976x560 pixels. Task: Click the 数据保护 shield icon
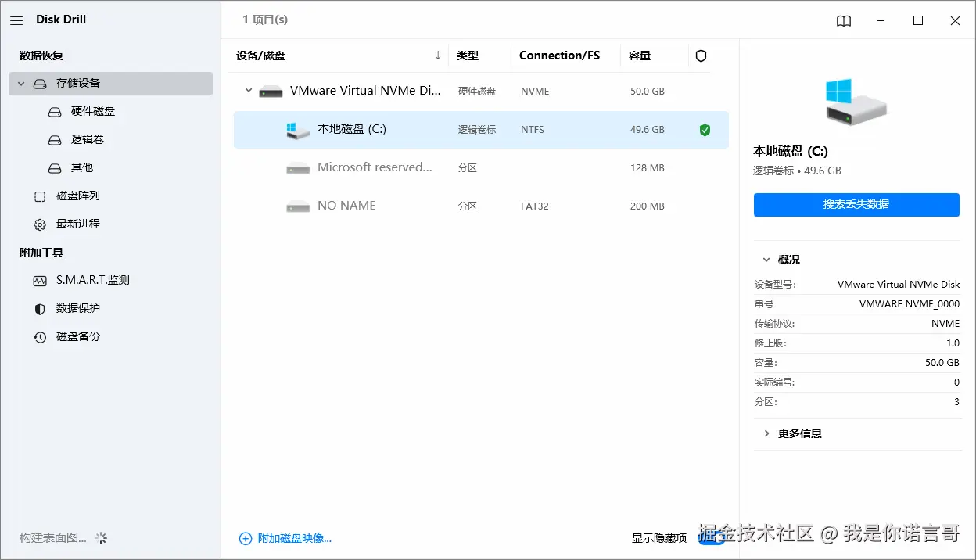point(40,309)
